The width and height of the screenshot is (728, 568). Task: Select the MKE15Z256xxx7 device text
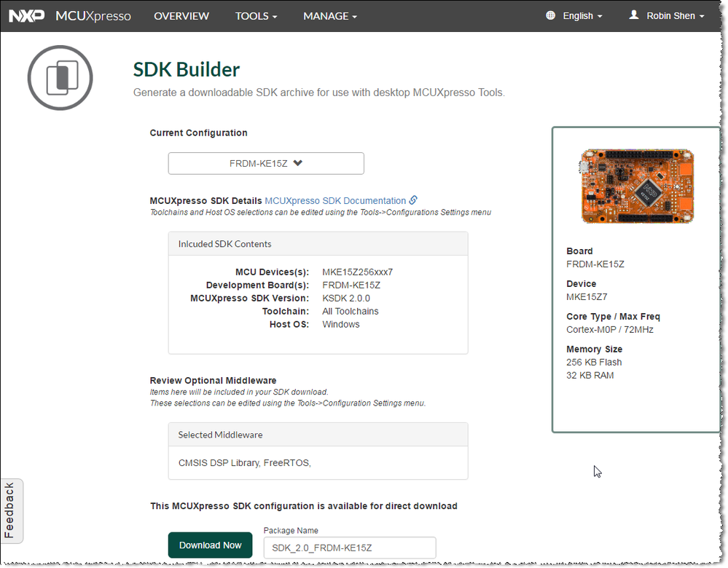(358, 272)
